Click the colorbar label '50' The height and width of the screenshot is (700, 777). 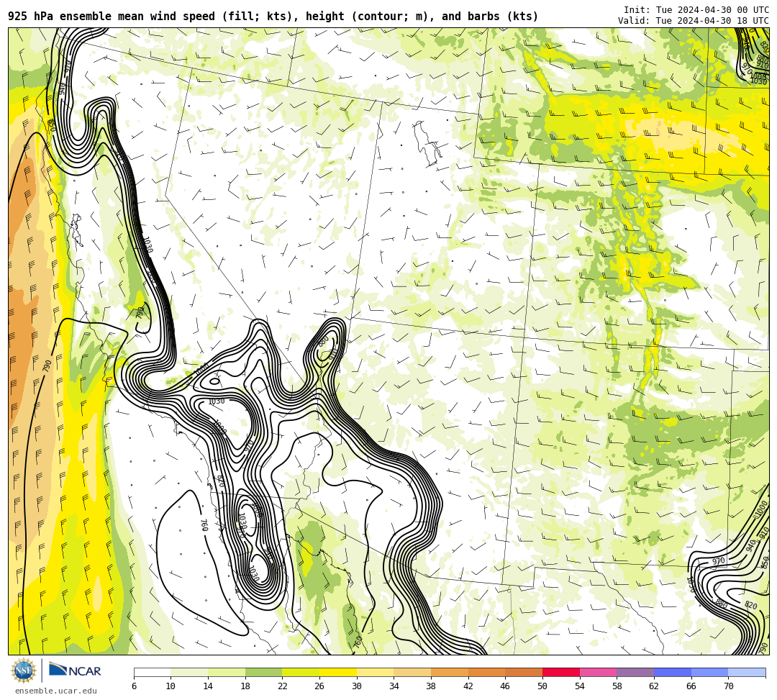point(542,686)
